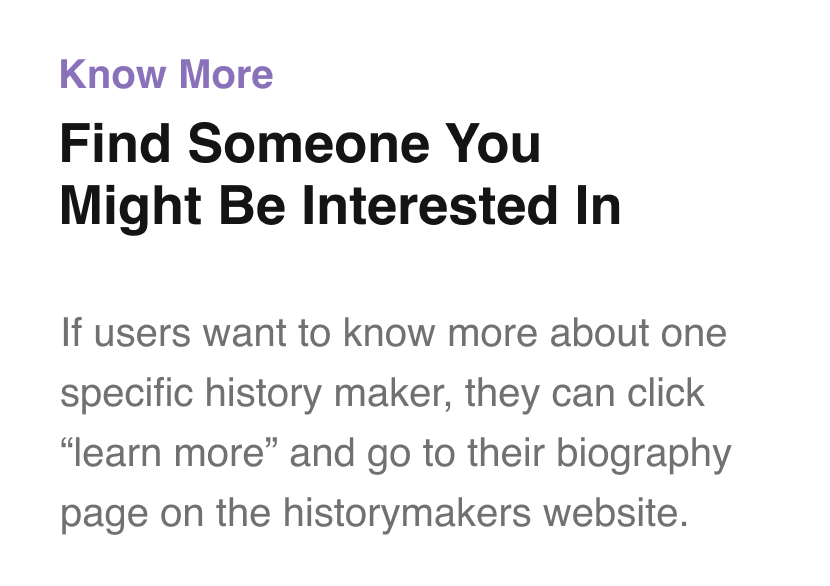Click the word "Find" in the heading
This screenshot has height=586, width=830.
(115, 143)
